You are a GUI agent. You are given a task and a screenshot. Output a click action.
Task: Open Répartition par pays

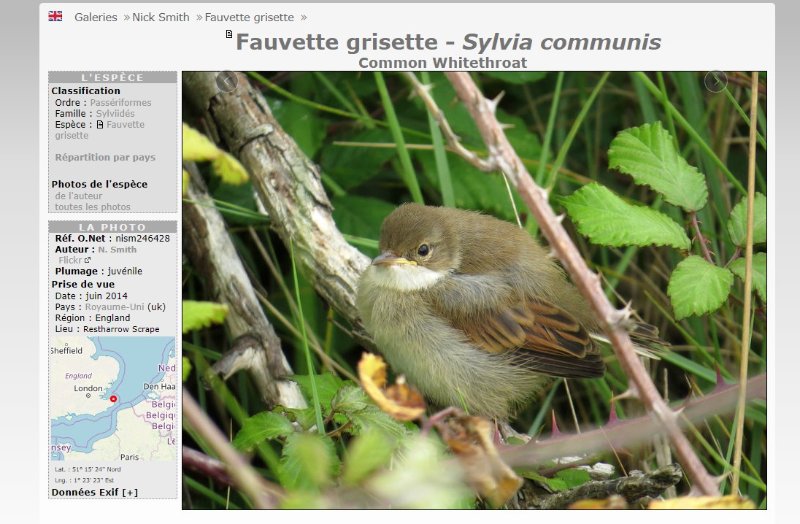point(105,157)
